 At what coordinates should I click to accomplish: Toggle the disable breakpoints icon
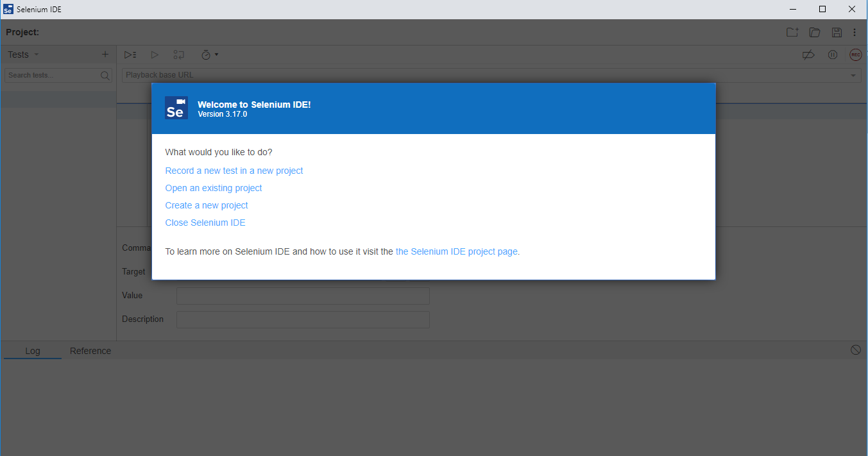pyautogui.click(x=808, y=55)
